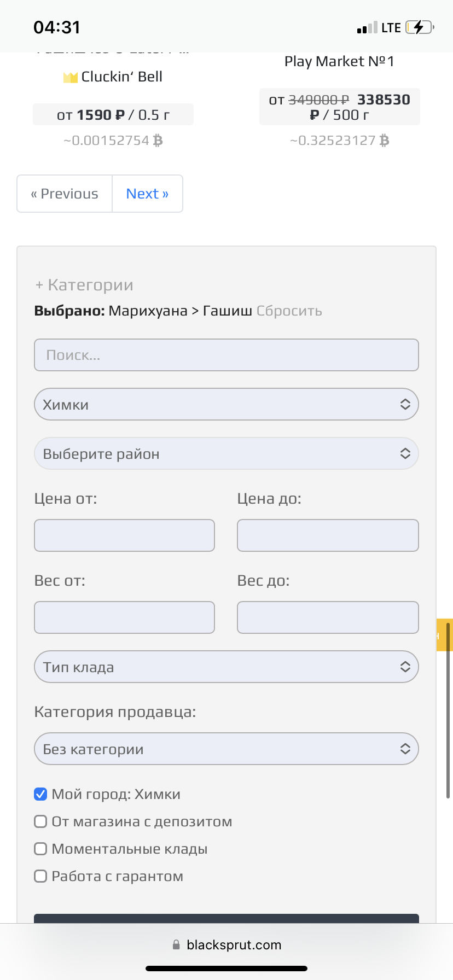The width and height of the screenshot is (453, 980).
Task: Check the Моментальные клады option
Action: (40, 849)
